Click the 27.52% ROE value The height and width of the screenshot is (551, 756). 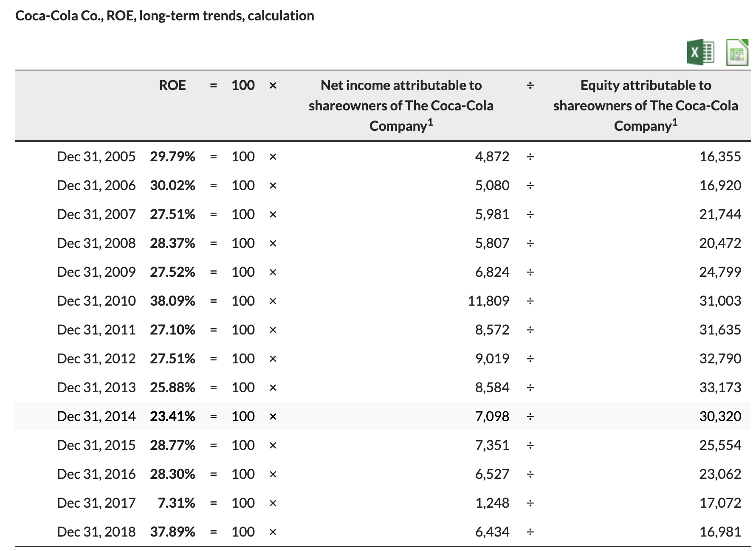pos(172,272)
